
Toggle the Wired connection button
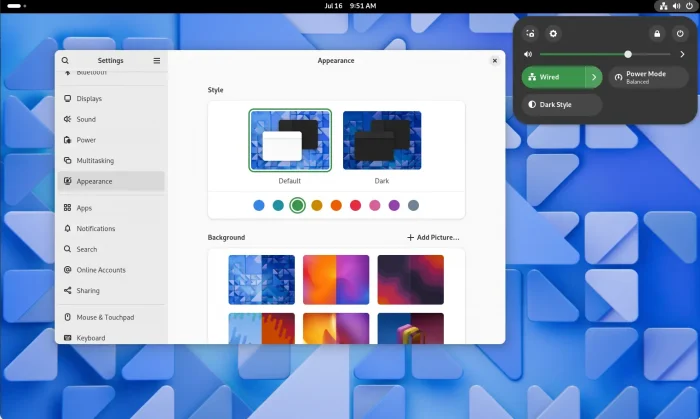553,77
